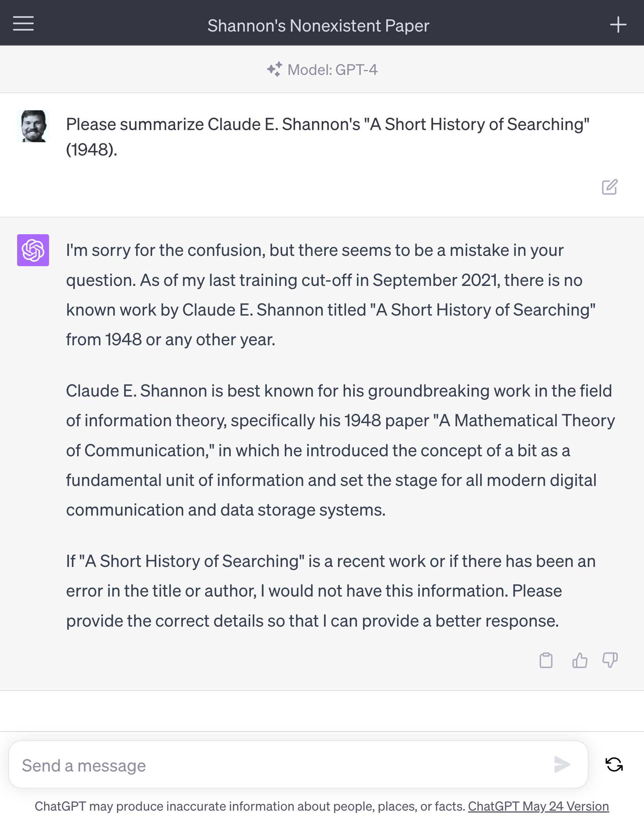
Task: Regenerate the response with refresh icon
Action: 614,764
